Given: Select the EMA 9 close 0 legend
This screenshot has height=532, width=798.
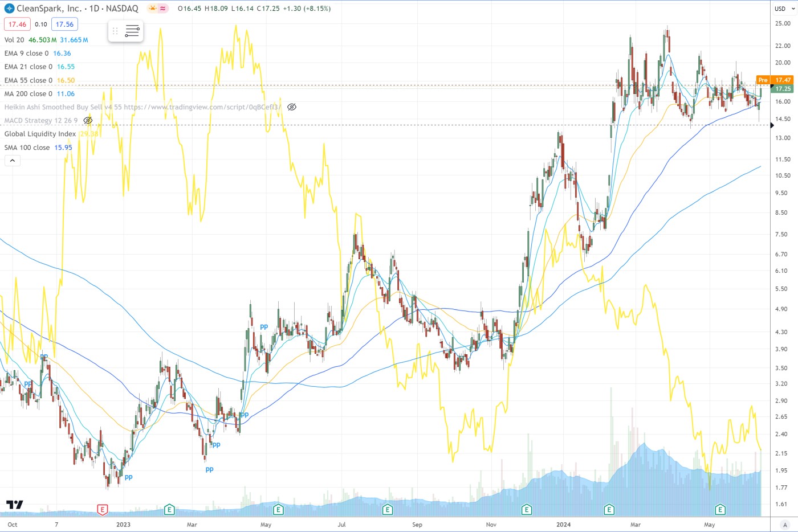Looking at the screenshot, I should [x=26, y=54].
